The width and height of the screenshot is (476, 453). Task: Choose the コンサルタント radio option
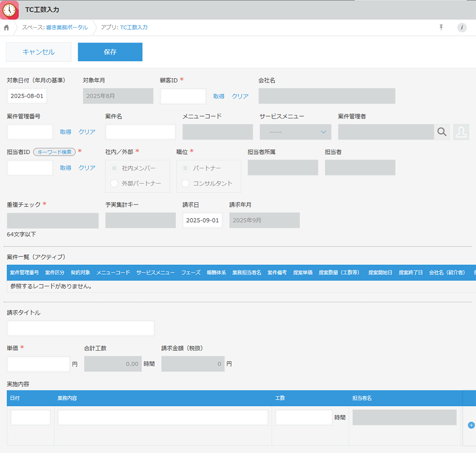click(x=186, y=183)
